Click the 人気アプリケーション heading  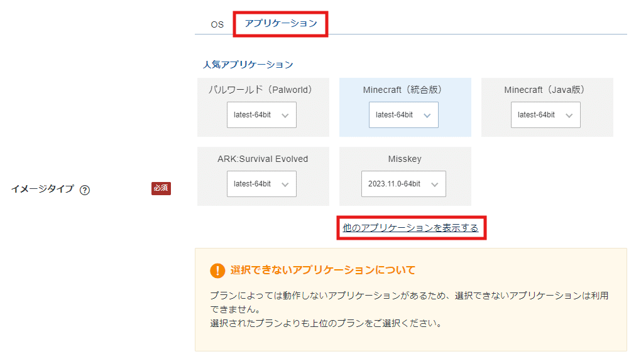[248, 65]
